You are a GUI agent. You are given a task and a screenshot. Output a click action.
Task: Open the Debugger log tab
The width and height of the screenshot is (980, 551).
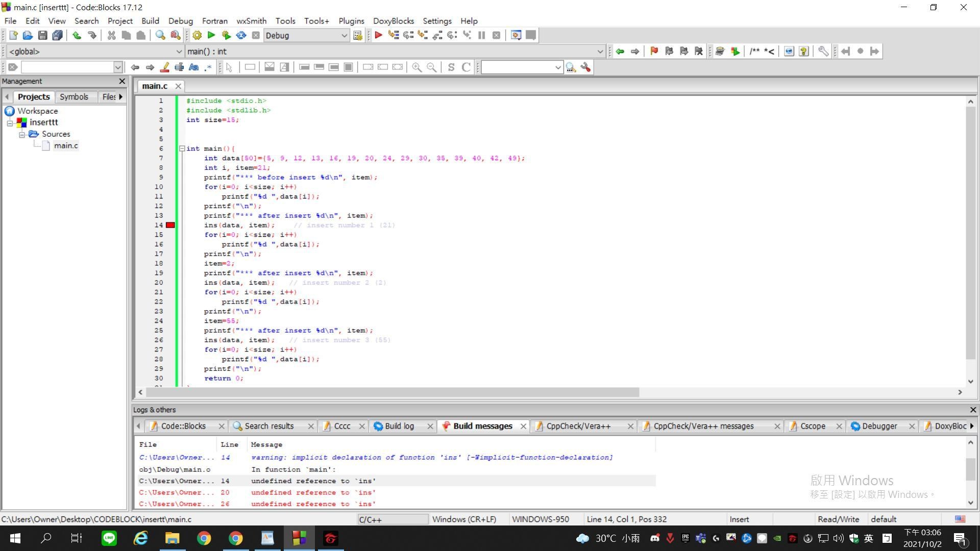click(x=879, y=426)
